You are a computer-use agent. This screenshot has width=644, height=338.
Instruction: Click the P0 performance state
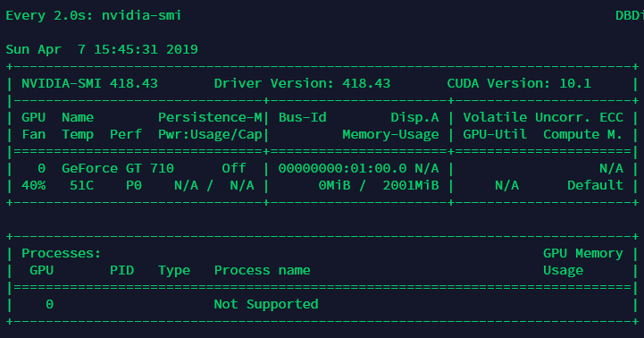point(134,185)
